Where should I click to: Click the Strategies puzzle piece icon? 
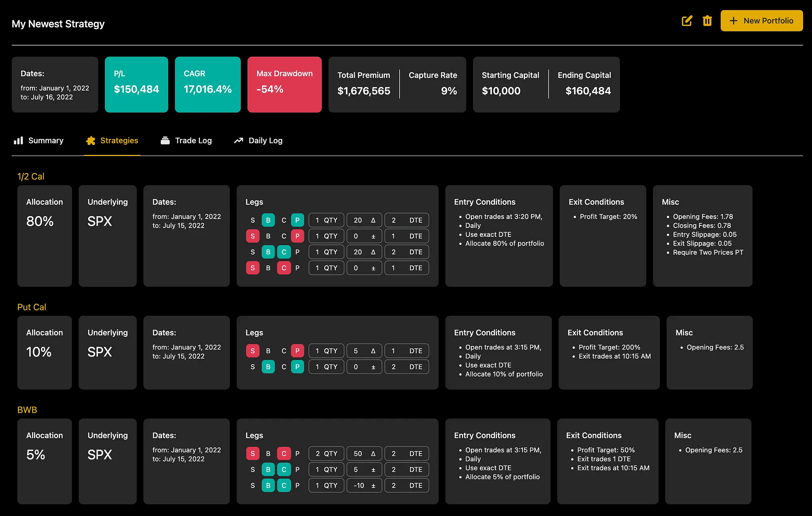tap(91, 141)
